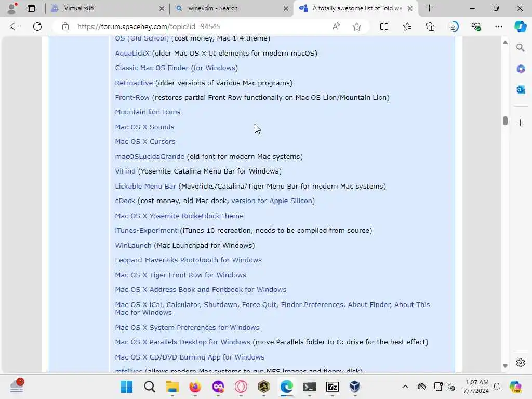
Task: Open the Mountain lion Icons link
Action: 148,112
